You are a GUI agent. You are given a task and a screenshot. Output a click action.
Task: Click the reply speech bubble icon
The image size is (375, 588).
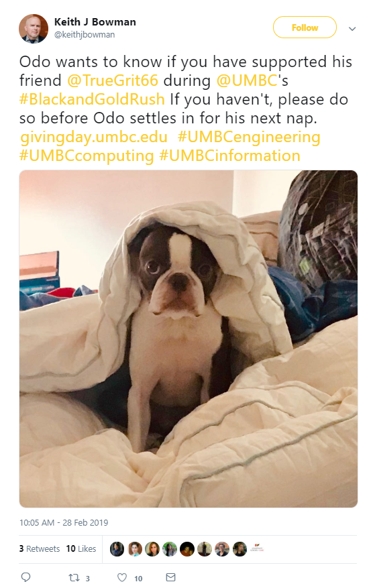coord(25,577)
